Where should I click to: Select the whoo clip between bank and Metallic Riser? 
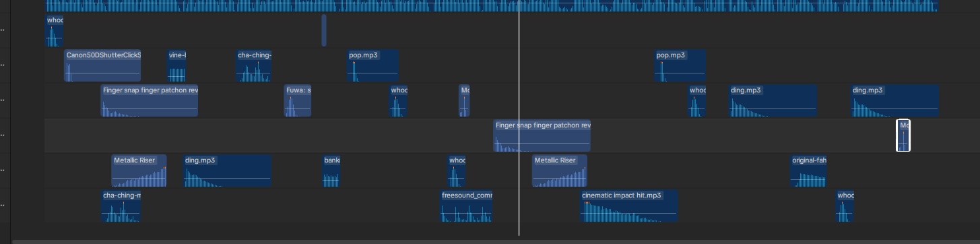457,171
